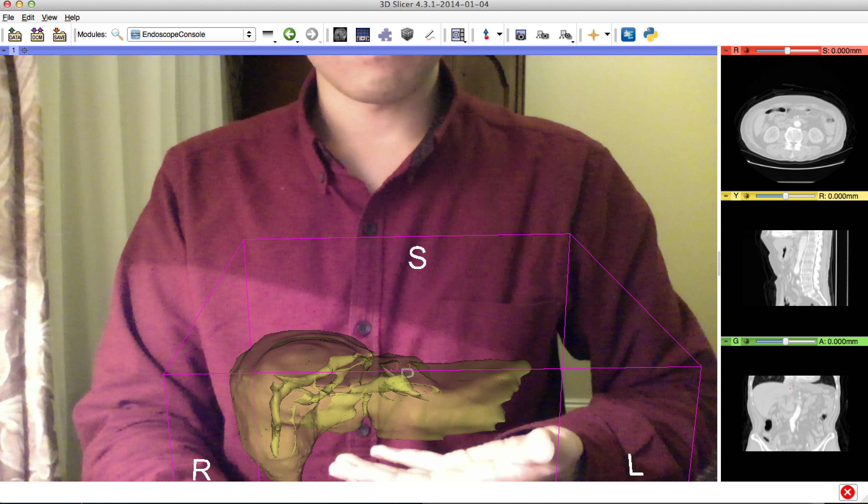Image resolution: width=868 pixels, height=504 pixels.
Task: Open the DCM DICOM import icon
Action: click(37, 35)
